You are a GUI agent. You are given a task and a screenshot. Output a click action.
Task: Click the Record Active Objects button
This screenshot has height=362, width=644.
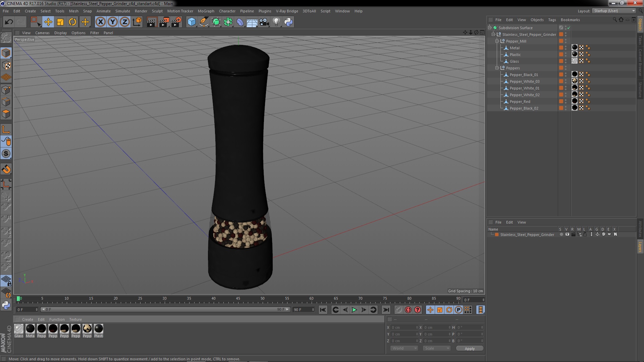coord(399,310)
